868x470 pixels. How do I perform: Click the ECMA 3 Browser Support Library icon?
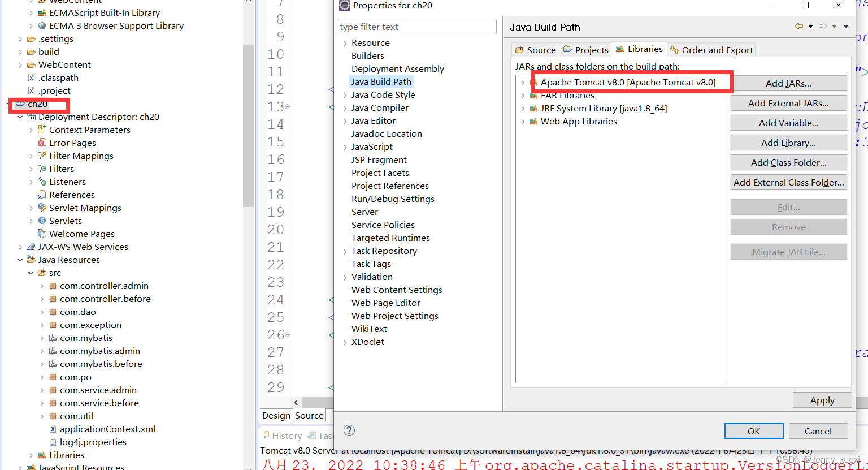point(42,26)
